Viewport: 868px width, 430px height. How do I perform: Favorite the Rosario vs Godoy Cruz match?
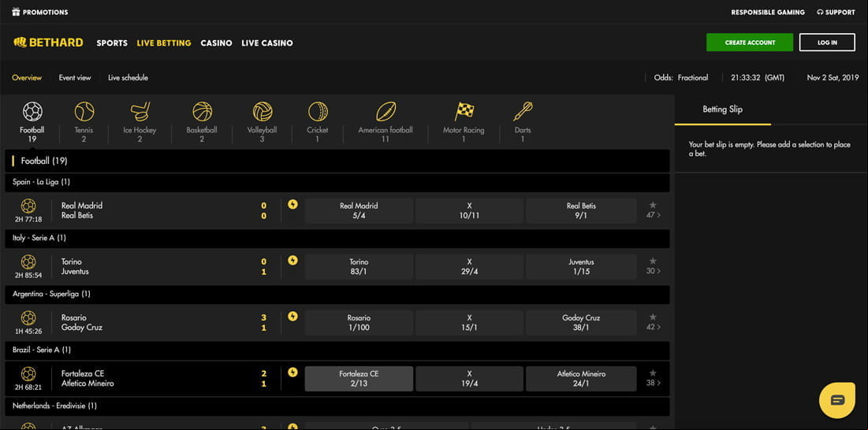click(653, 317)
